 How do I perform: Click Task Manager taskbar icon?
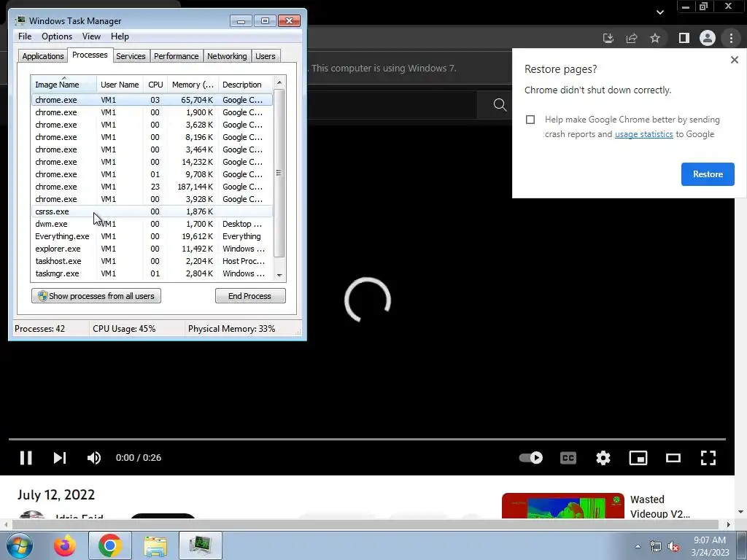coord(201,545)
